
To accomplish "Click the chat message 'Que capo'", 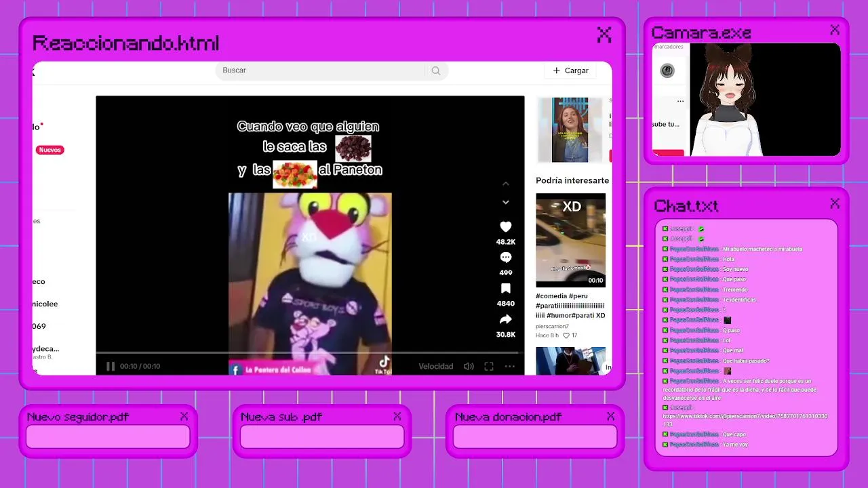I will tap(734, 434).
